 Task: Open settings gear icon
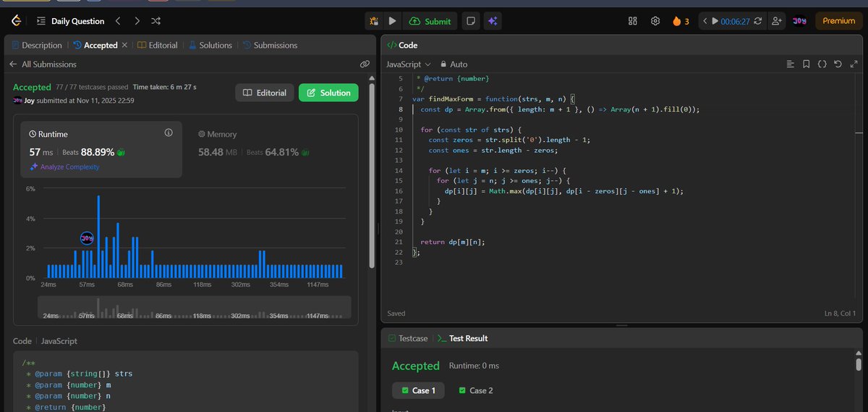pos(655,21)
